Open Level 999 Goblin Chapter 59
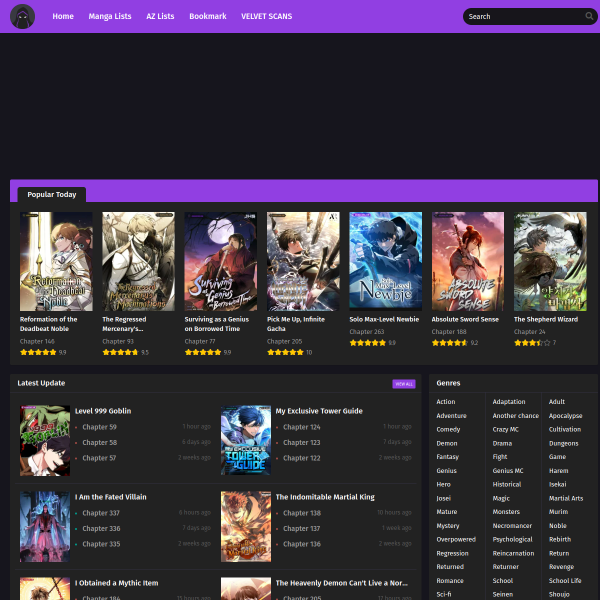 coord(99,427)
